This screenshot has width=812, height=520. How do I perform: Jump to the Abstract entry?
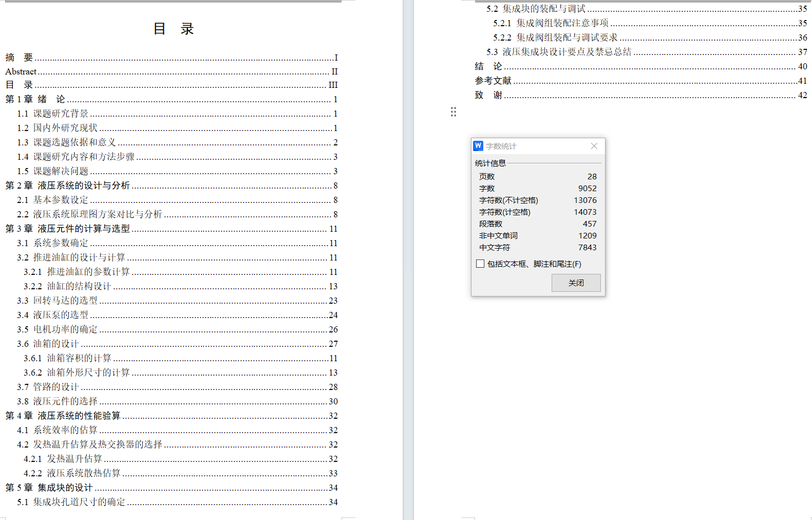[x=172, y=71]
